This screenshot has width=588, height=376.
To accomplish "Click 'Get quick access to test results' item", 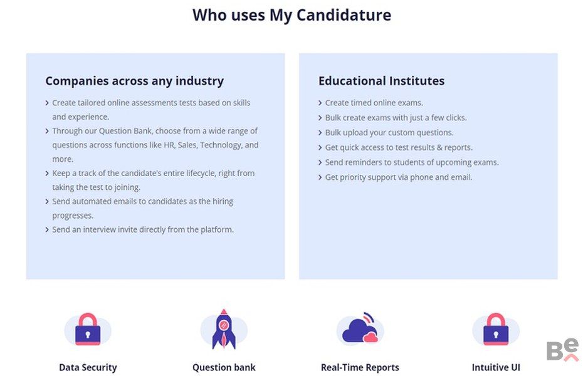I will coord(399,148).
